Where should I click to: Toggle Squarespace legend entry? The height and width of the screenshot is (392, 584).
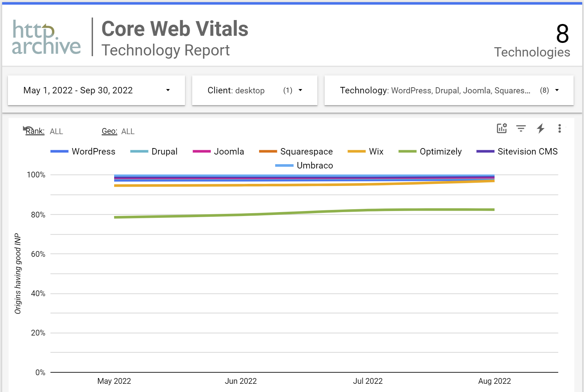tap(306, 152)
